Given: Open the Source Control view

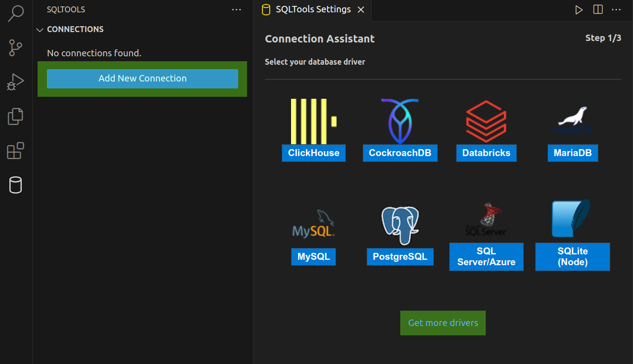Looking at the screenshot, I should [16, 48].
